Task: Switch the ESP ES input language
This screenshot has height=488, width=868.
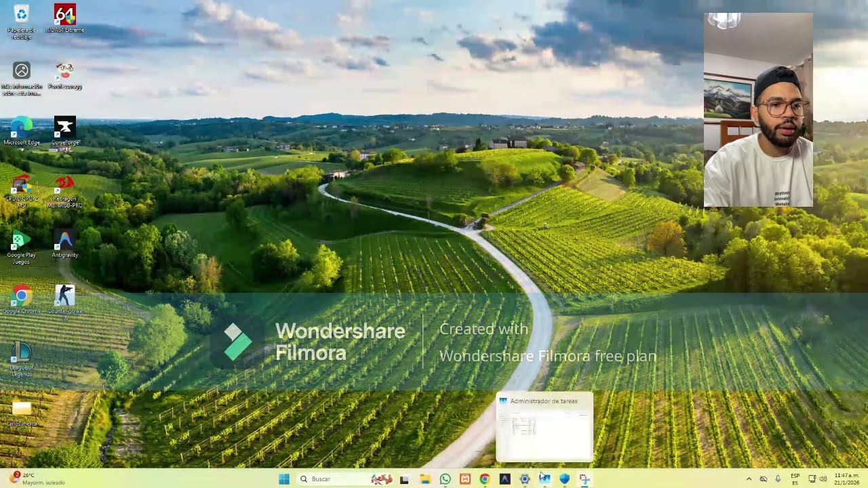Action: click(x=795, y=479)
